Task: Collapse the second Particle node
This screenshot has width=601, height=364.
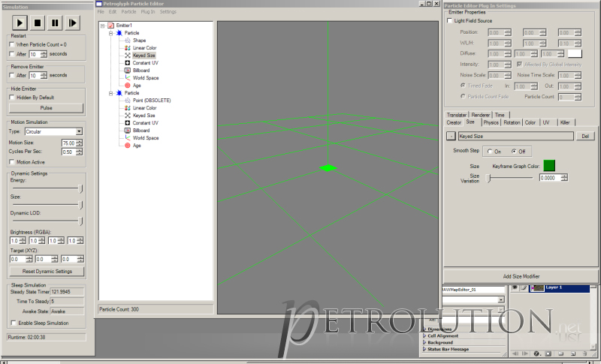Action: [110, 93]
